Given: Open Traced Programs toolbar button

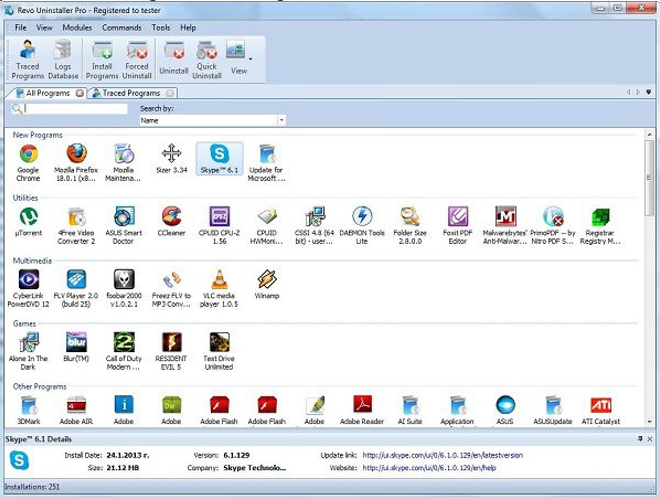Looking at the screenshot, I should (x=28, y=59).
